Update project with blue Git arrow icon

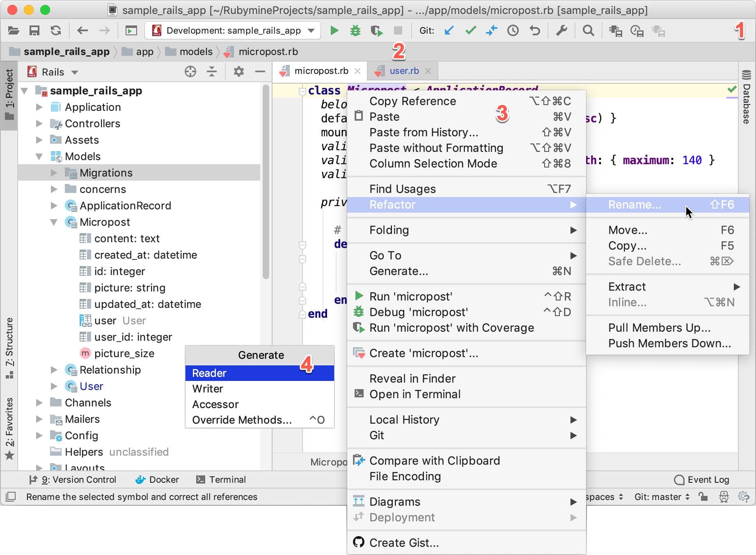click(449, 30)
